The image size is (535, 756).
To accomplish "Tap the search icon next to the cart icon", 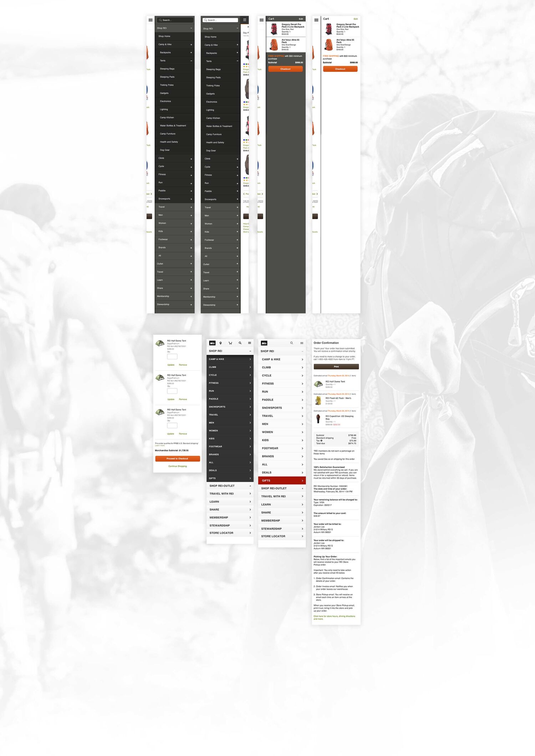I will pyautogui.click(x=240, y=343).
